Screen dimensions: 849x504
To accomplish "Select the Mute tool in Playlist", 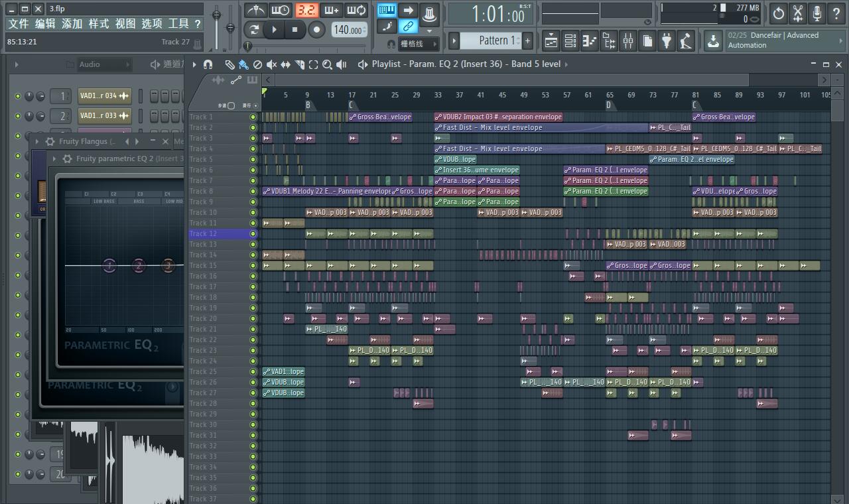I will [271, 64].
